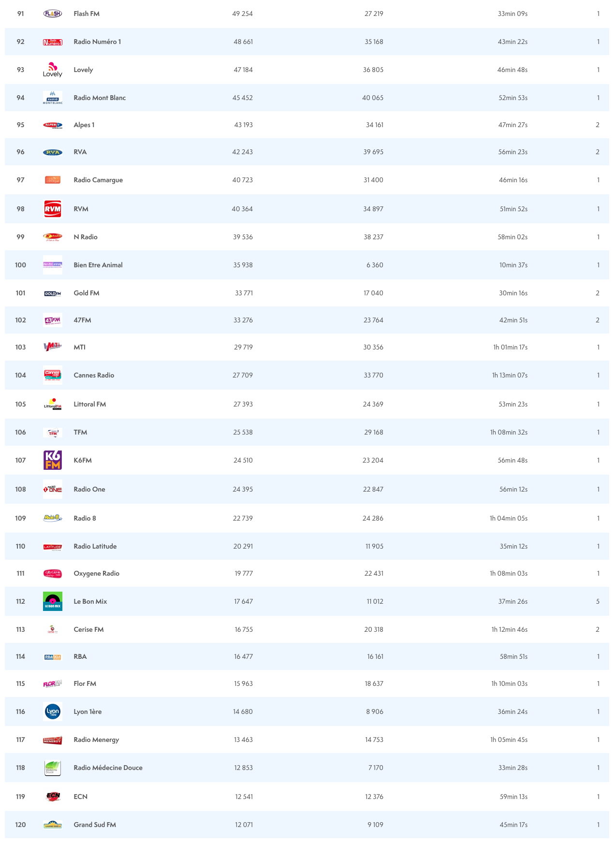Click the Radio Médecine Douce logo

coord(52,768)
